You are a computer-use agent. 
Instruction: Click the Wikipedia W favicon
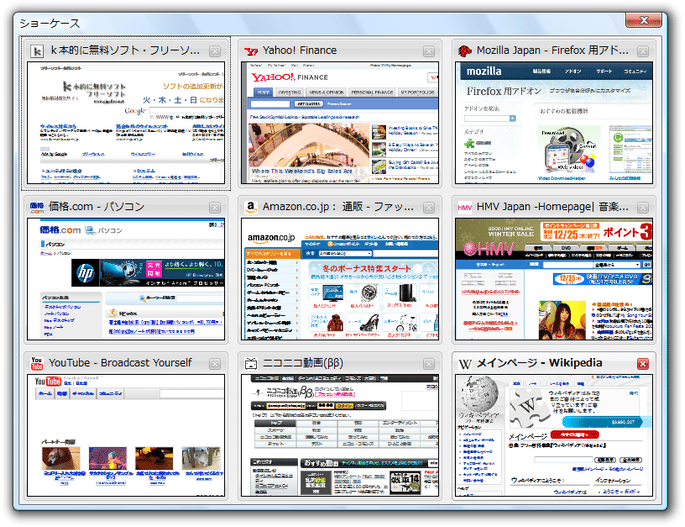(x=465, y=364)
